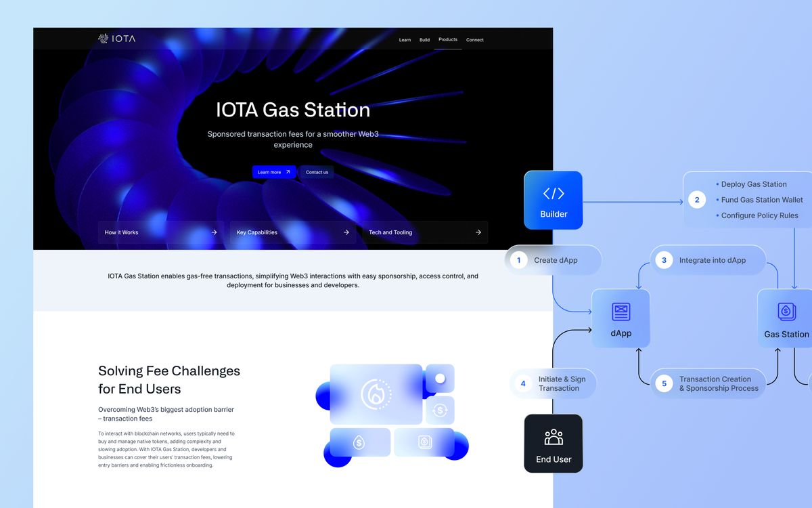Screen dimensions: 812x508
Task: Click the Builder code icon block
Action: pyautogui.click(x=554, y=200)
